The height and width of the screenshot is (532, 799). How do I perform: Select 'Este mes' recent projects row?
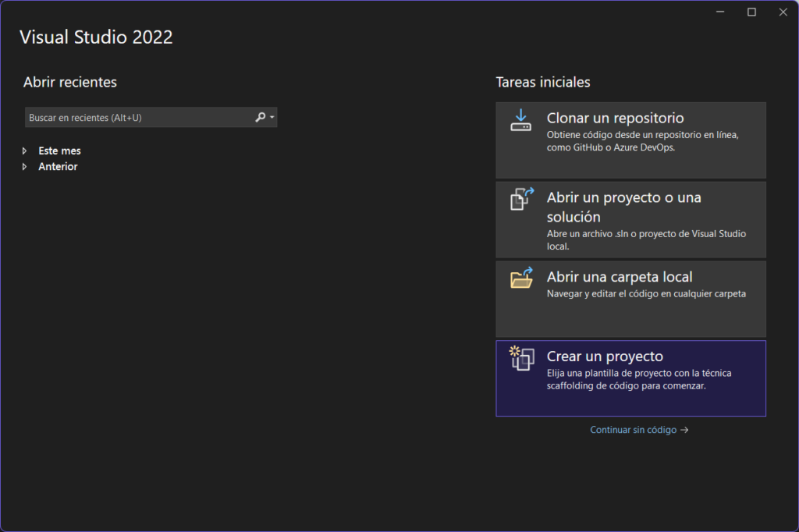point(59,151)
